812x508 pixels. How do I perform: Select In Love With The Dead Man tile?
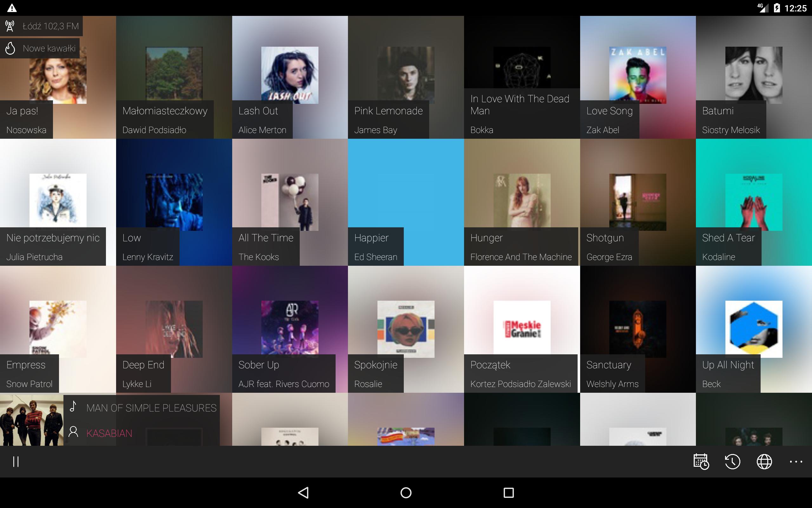[x=522, y=77]
